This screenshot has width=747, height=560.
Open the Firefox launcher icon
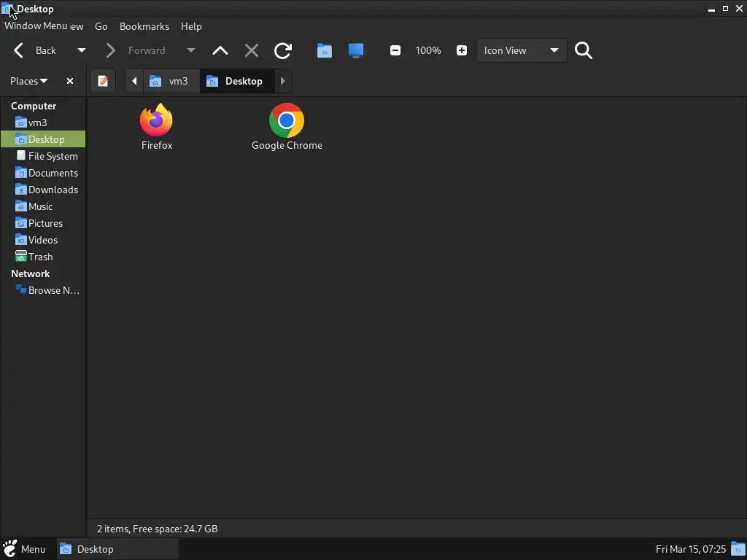156,120
